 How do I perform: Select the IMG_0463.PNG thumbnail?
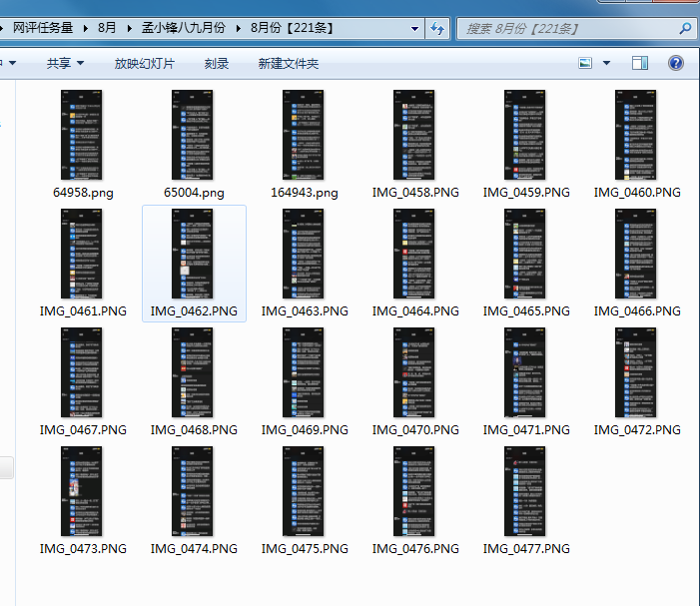pyautogui.click(x=304, y=254)
